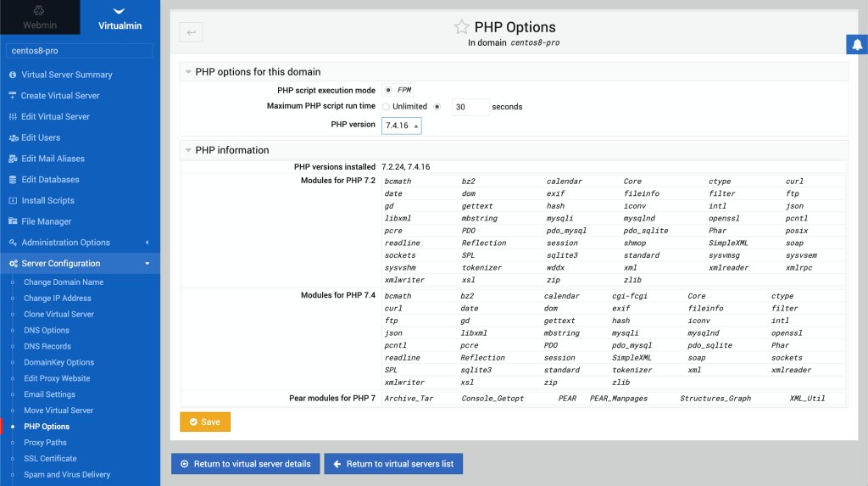This screenshot has height=486, width=868.
Task: Click the File Manager folder icon
Action: tap(13, 221)
